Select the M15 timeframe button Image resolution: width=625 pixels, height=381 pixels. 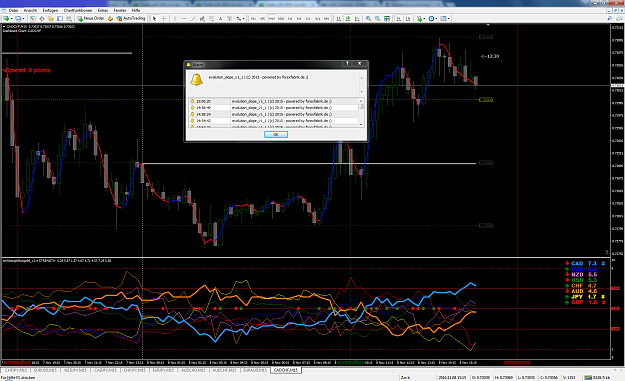(272, 18)
